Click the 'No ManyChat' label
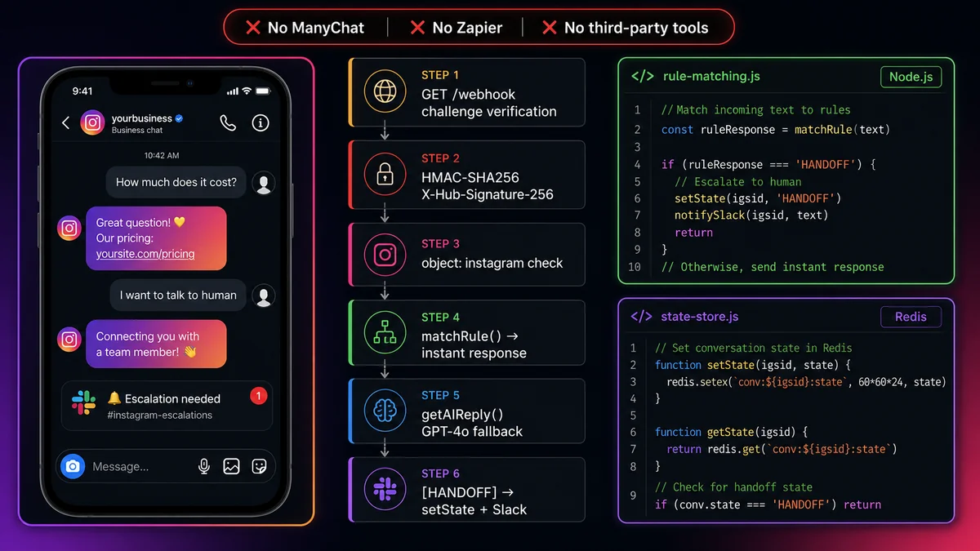This screenshot has height=551, width=980. [316, 28]
